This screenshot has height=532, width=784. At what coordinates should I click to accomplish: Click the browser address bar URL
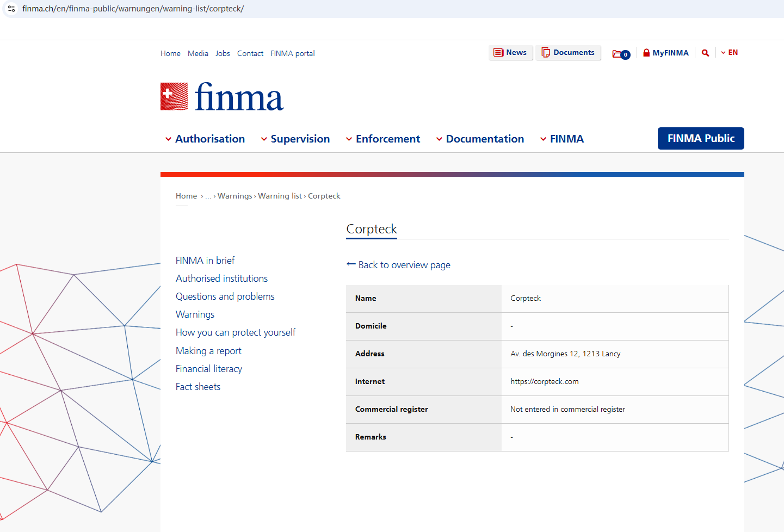[133, 9]
